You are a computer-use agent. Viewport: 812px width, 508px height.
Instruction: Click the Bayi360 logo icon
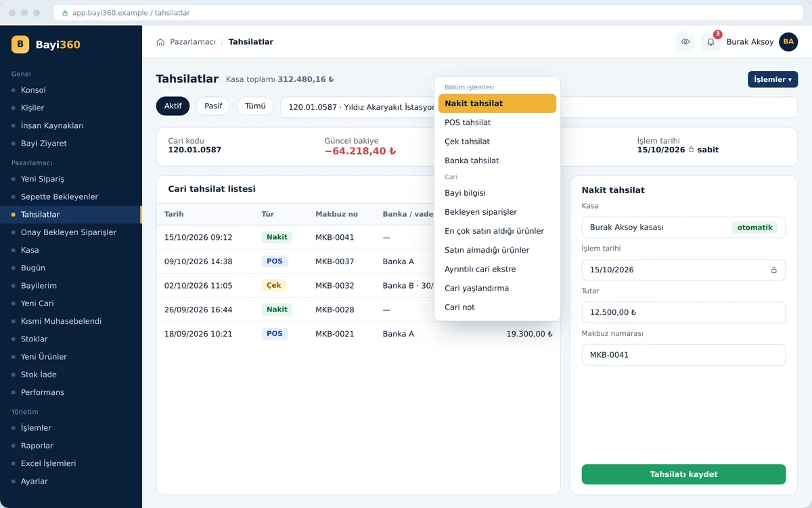20,45
